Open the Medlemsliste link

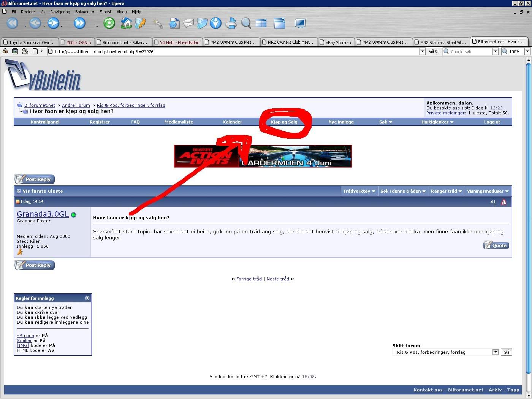click(x=179, y=122)
